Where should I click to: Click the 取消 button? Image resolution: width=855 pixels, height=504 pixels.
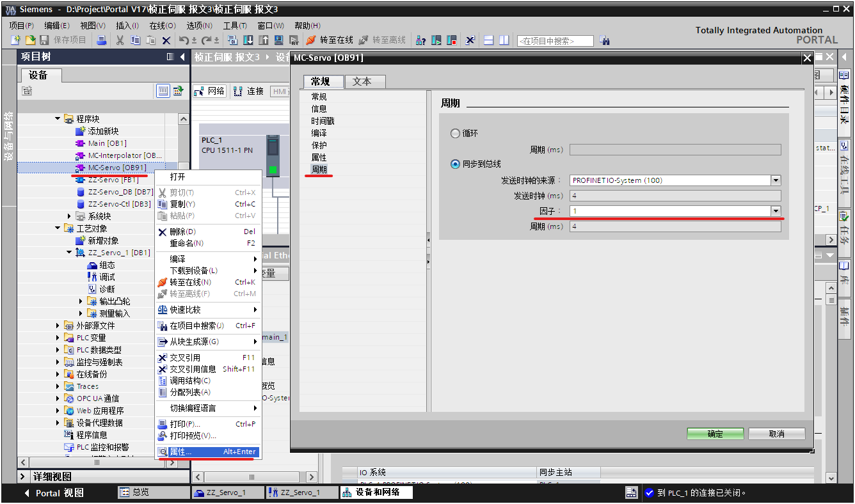[x=776, y=434]
